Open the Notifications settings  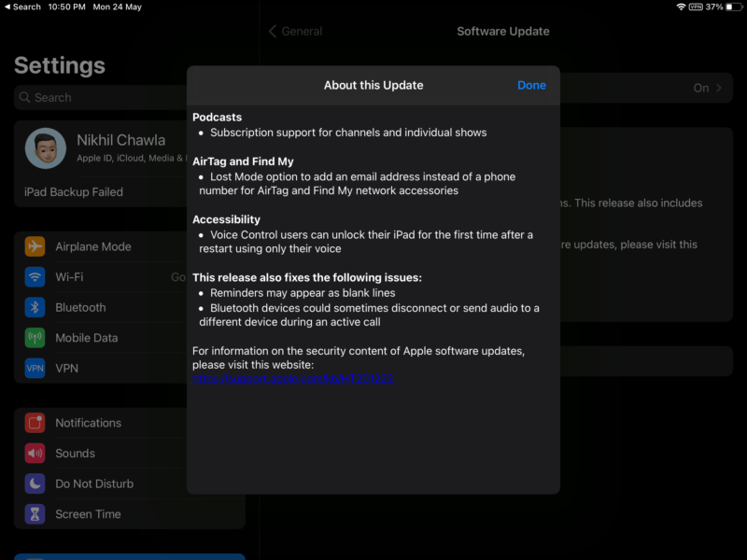point(101,423)
